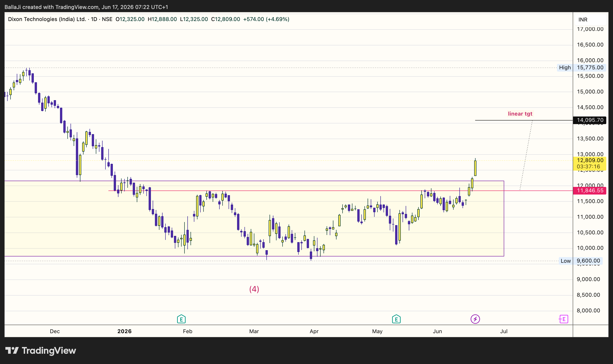Click the Dixon Technologies symbol title
Viewport: 613px width, 364px height.
pos(47,19)
